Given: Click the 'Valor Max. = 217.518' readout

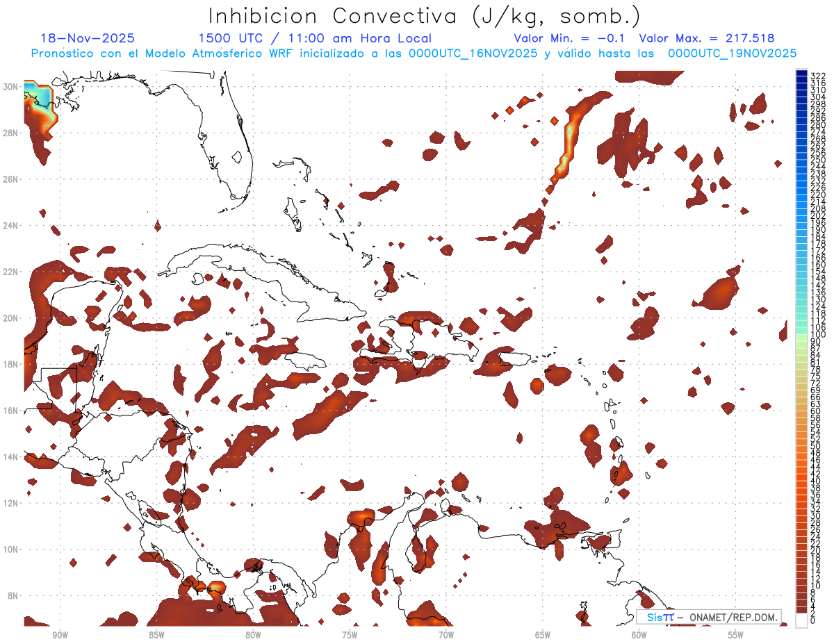Looking at the screenshot, I should (x=707, y=39).
